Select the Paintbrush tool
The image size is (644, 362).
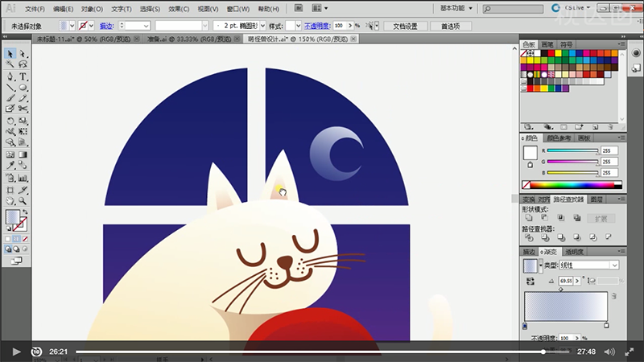[10, 98]
